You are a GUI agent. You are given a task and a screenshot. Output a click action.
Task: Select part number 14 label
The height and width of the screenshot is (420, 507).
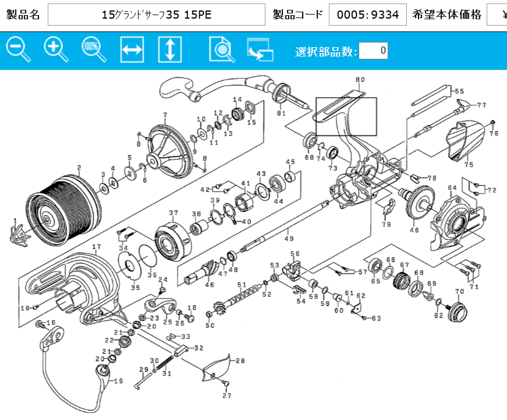(x=237, y=100)
